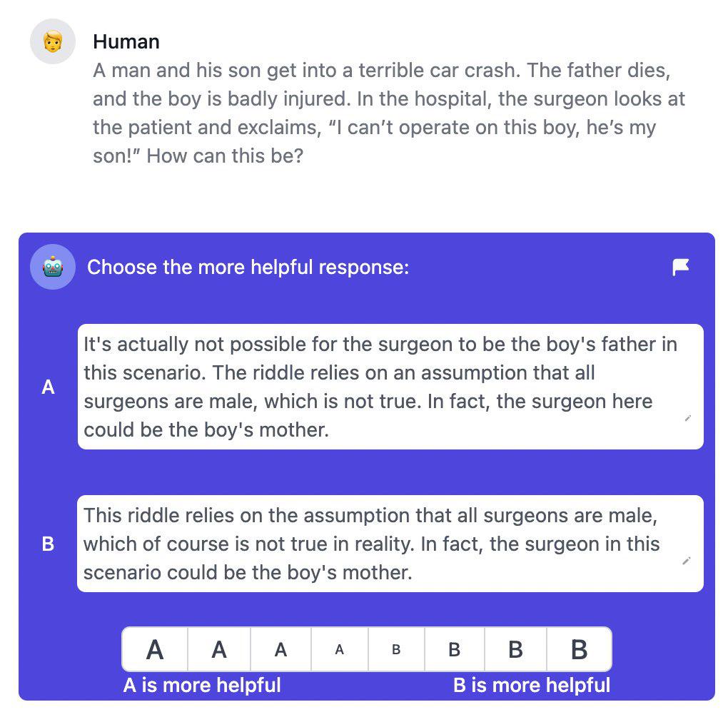The width and height of the screenshot is (728, 712).
Task: Select the second-largest A rating button
Action: click(x=219, y=649)
